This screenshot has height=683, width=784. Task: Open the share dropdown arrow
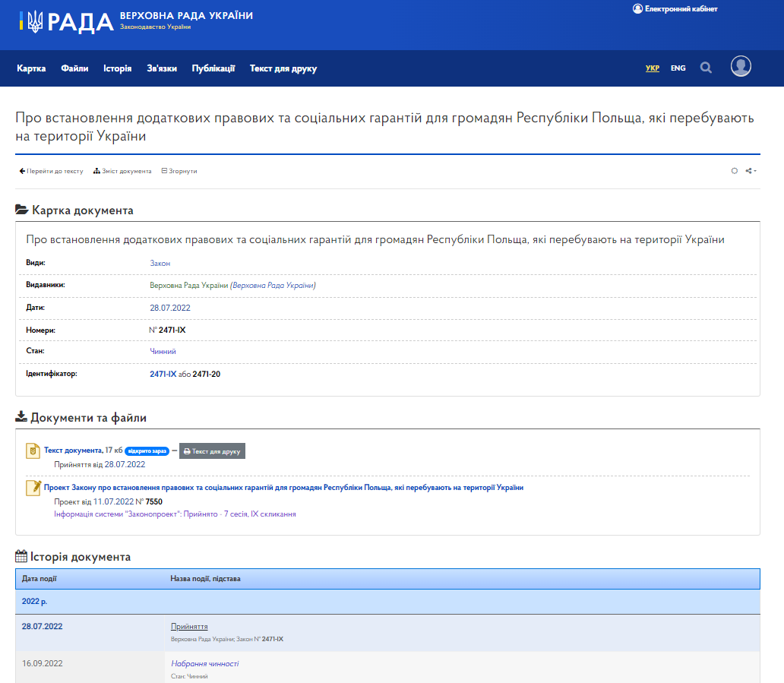(754, 171)
